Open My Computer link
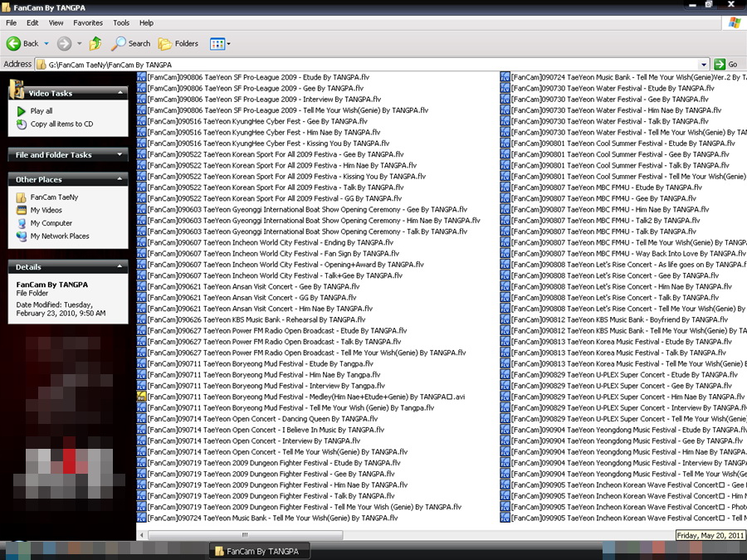Screen dimensions: 747x560 [51, 223]
